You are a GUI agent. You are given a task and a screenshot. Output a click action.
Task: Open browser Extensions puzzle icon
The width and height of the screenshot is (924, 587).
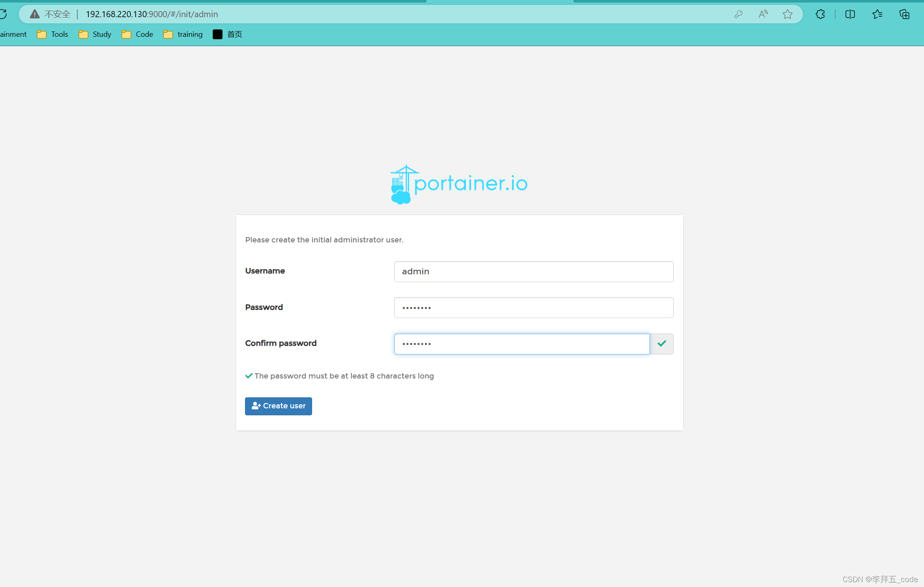tap(820, 14)
